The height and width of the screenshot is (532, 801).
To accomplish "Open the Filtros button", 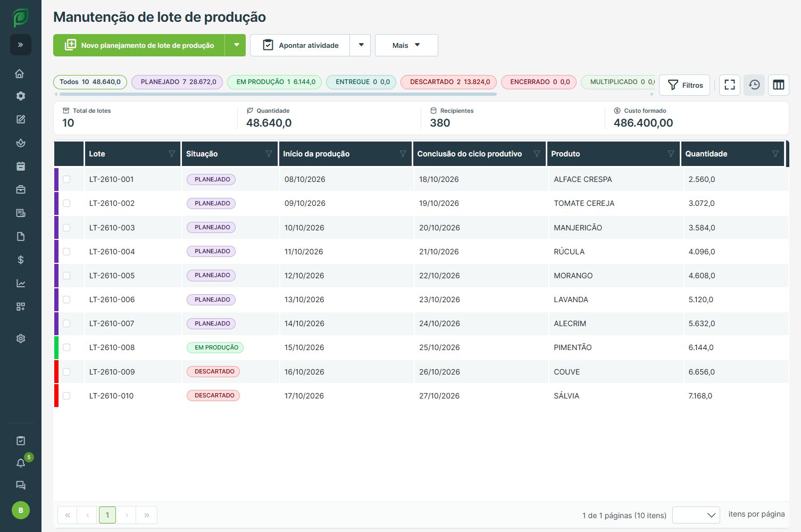I will click(x=685, y=85).
